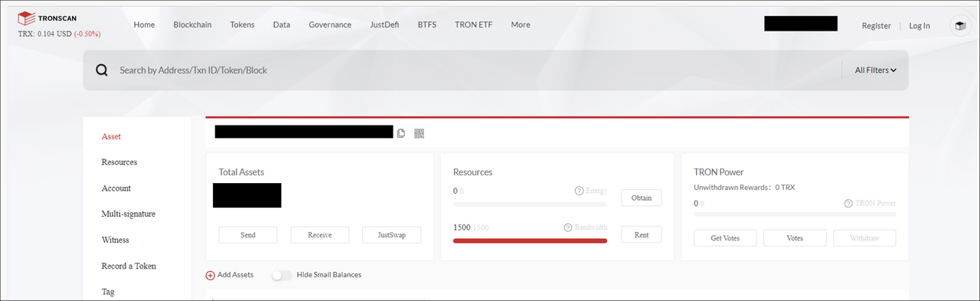Select Tag in the sidebar
This screenshot has height=301, width=980.
(x=108, y=292)
